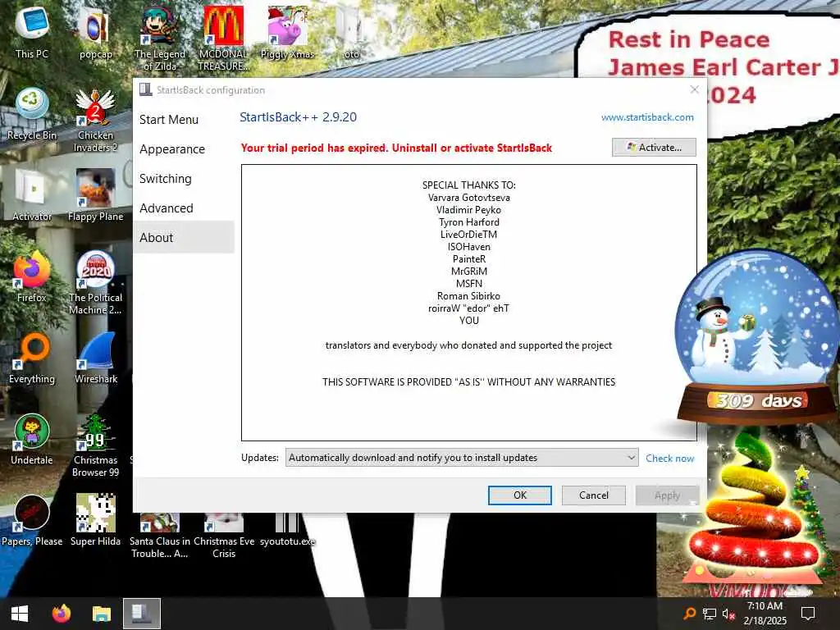Select the syoutotu.exe desktop file
This screenshot has width=840, height=630.
(287, 531)
